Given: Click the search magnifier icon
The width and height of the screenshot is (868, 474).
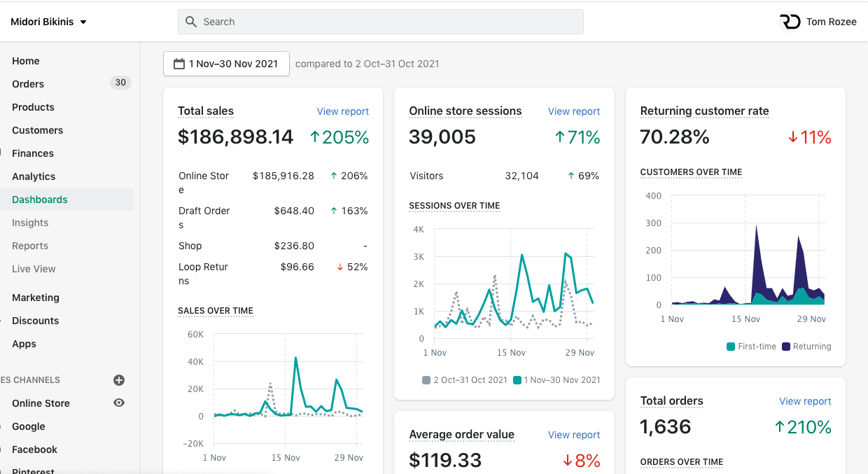Looking at the screenshot, I should point(191,22).
